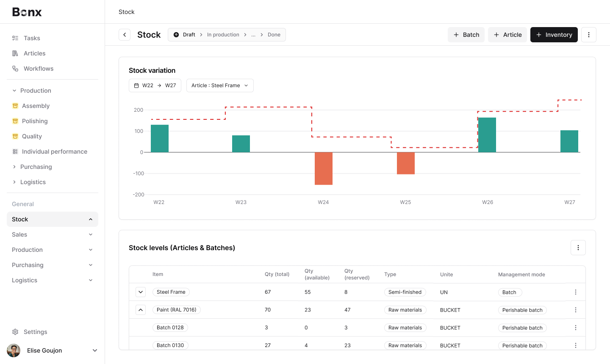Click the red W24 bar in chart
Image resolution: width=610 pixels, height=364 pixels.
point(324,168)
